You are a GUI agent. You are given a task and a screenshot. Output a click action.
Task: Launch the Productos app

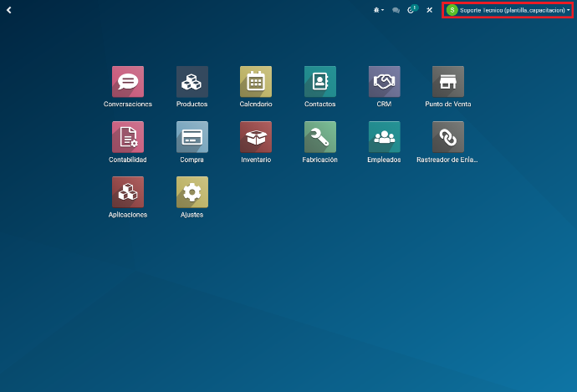192,82
